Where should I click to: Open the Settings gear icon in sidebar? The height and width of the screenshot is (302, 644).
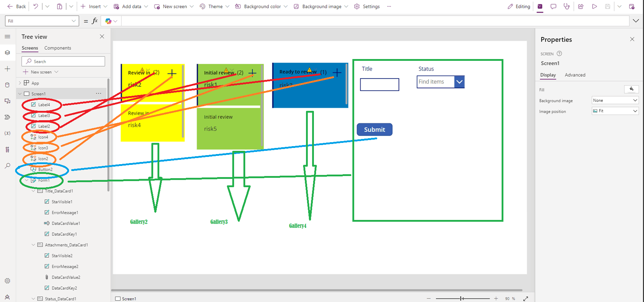click(x=8, y=281)
